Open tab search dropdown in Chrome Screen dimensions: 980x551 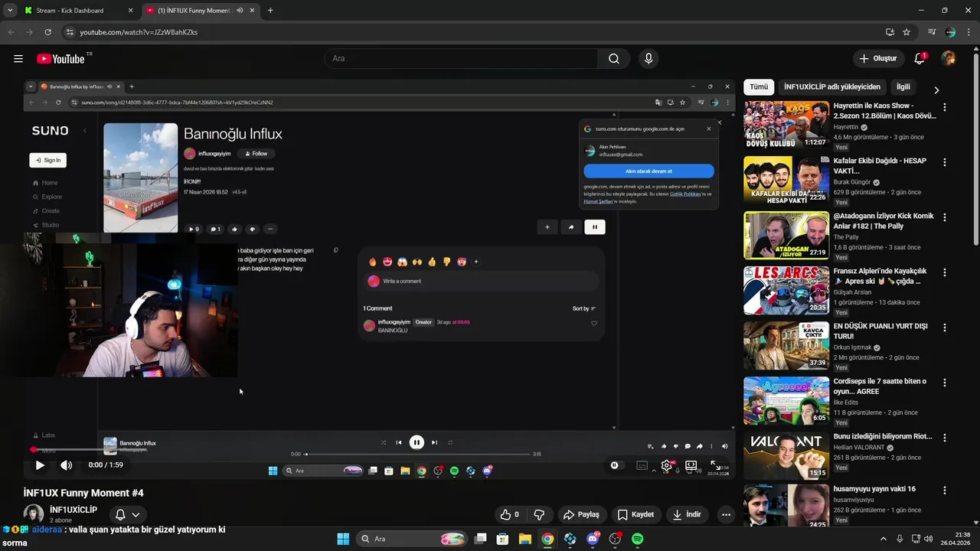(10, 11)
